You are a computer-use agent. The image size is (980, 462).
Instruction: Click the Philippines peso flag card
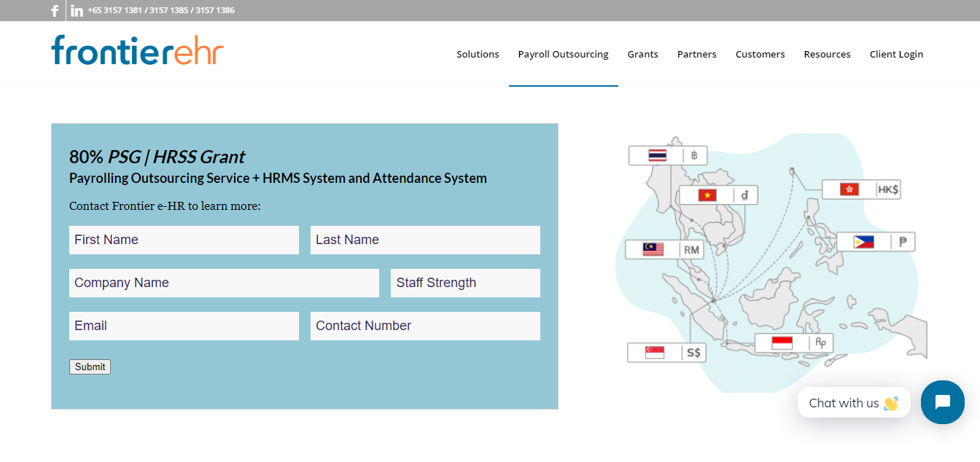click(876, 242)
